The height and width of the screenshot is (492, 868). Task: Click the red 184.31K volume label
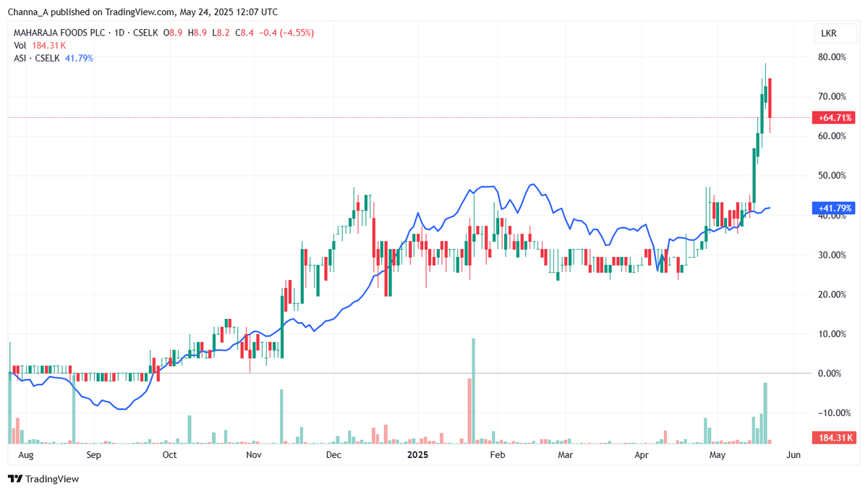pos(835,438)
